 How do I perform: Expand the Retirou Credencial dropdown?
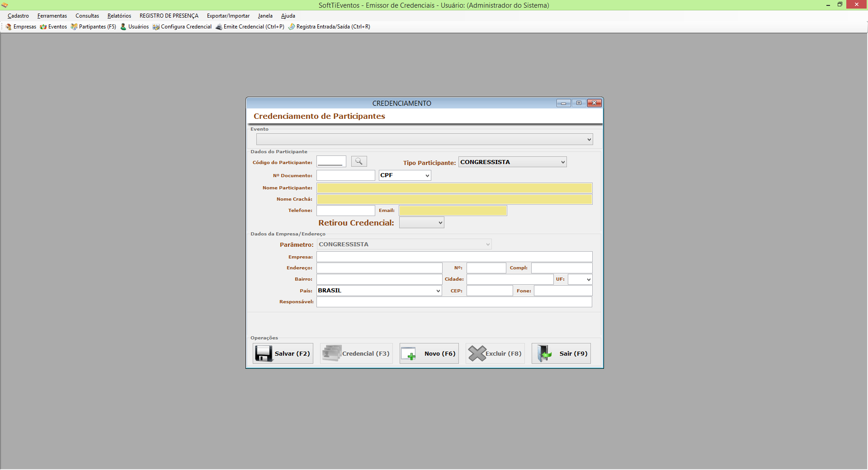pos(440,222)
